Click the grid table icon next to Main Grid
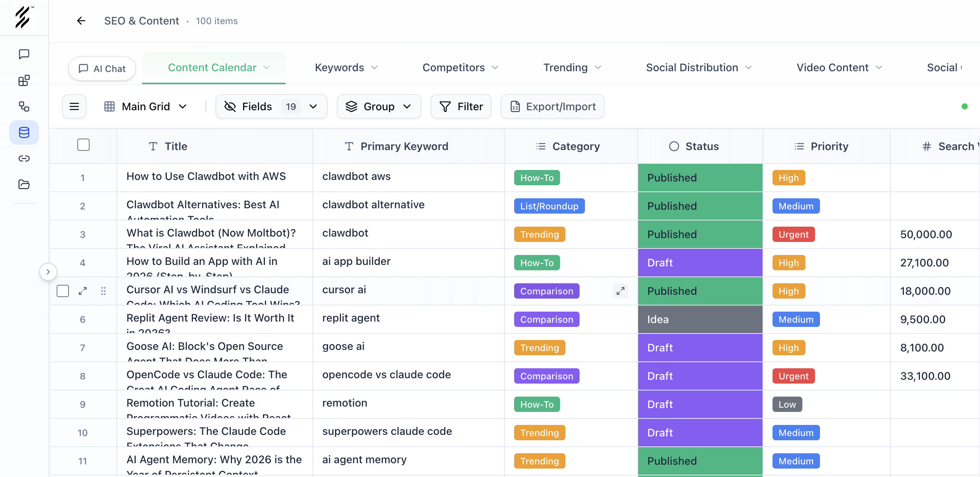This screenshot has height=477, width=980. (x=110, y=106)
